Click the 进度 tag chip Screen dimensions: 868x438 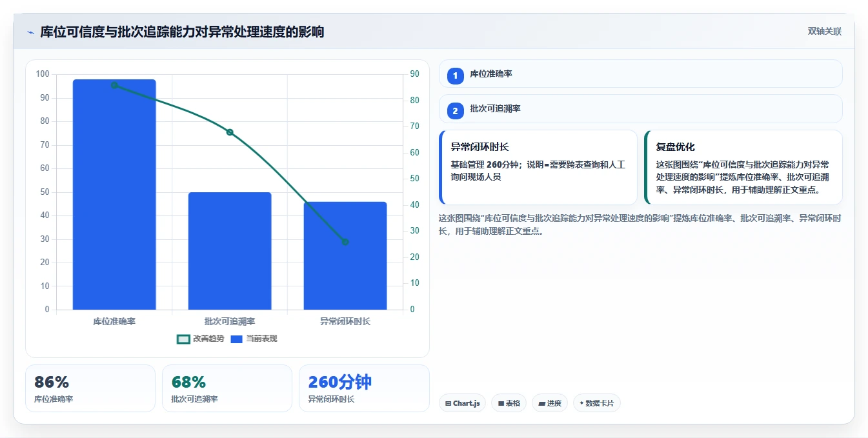click(550, 403)
